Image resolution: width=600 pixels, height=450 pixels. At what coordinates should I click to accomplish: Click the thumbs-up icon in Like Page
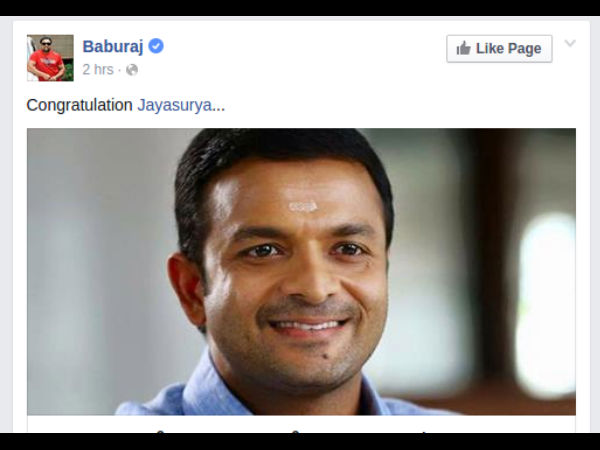click(x=463, y=48)
